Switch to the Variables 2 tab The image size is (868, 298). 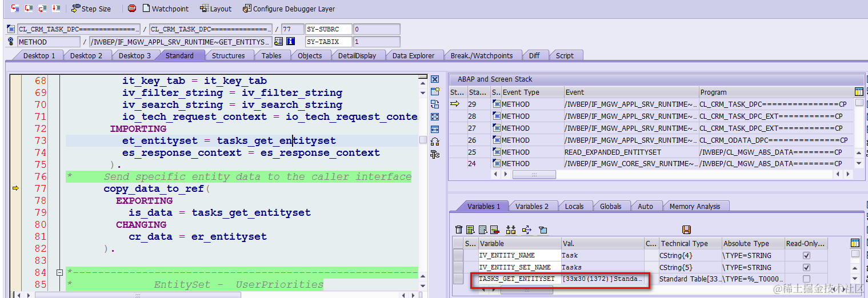(x=532, y=206)
